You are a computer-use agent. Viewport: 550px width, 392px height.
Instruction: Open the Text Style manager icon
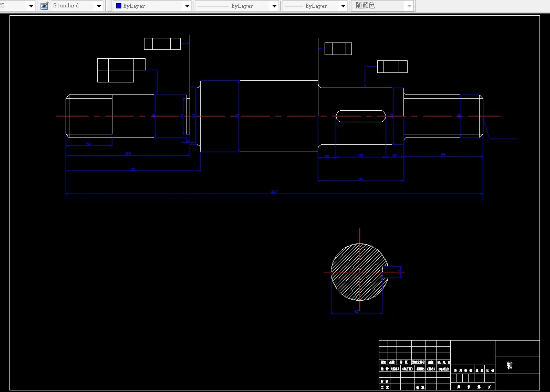[44, 6]
